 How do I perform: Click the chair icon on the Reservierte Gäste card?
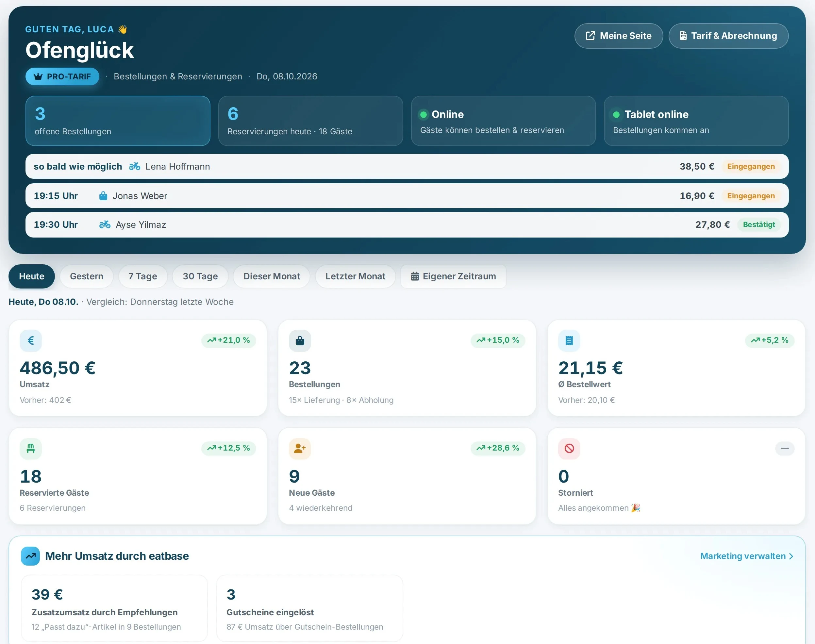[x=30, y=448]
